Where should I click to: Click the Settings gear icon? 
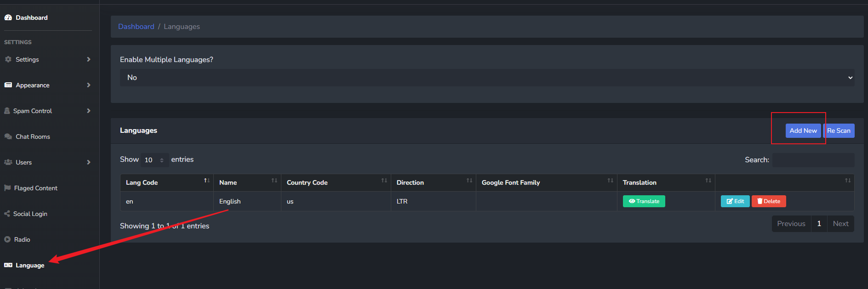pyautogui.click(x=8, y=59)
